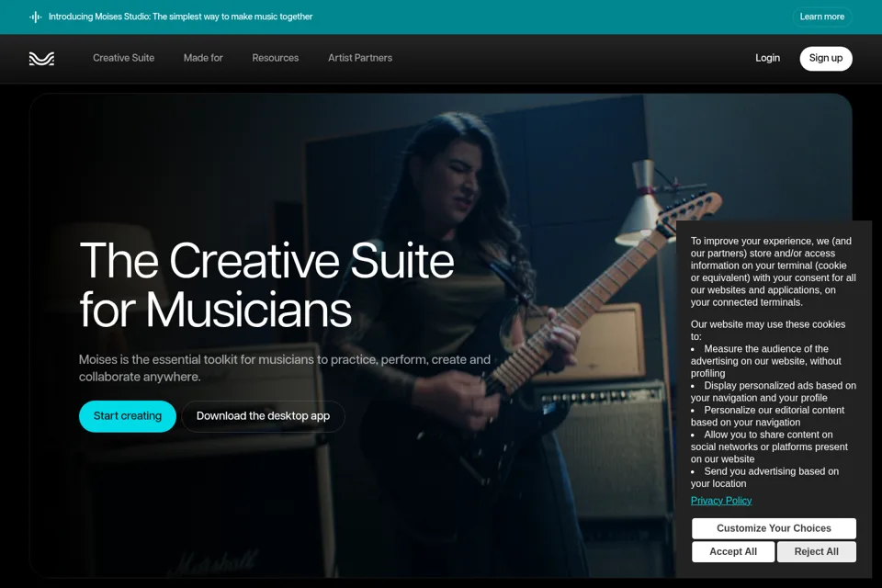The width and height of the screenshot is (882, 588).
Task: Reject all cookies
Action: 816,552
